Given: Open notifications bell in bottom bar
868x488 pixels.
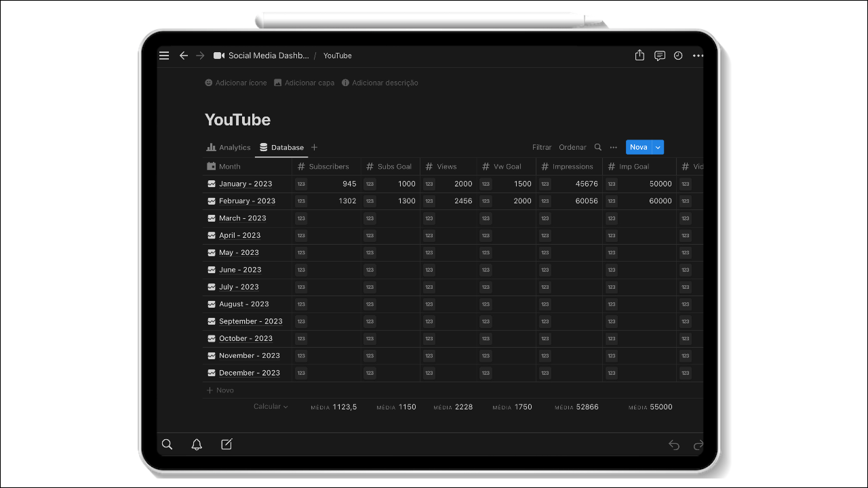Looking at the screenshot, I should coord(197,445).
